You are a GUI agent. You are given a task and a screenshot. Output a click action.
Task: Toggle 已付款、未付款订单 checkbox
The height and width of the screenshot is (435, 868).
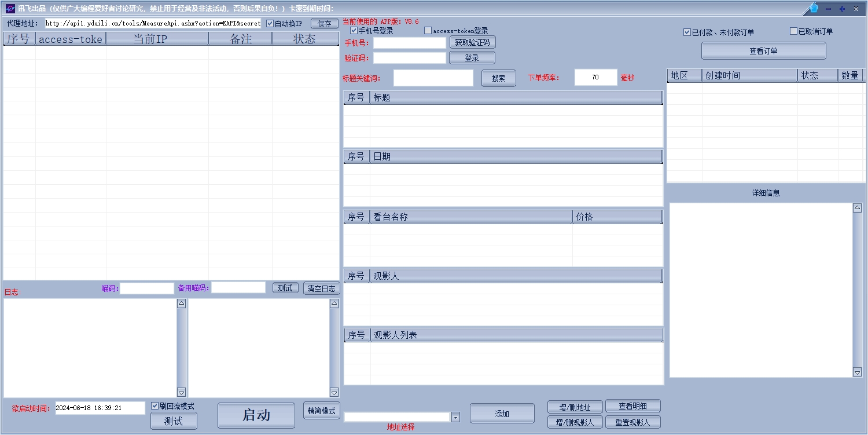[687, 32]
